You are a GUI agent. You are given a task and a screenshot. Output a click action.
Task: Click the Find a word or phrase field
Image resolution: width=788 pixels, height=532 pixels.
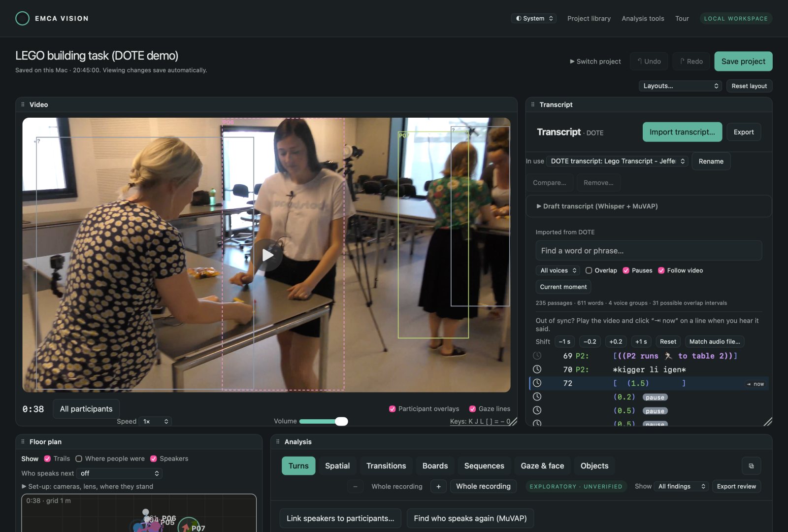(x=649, y=251)
